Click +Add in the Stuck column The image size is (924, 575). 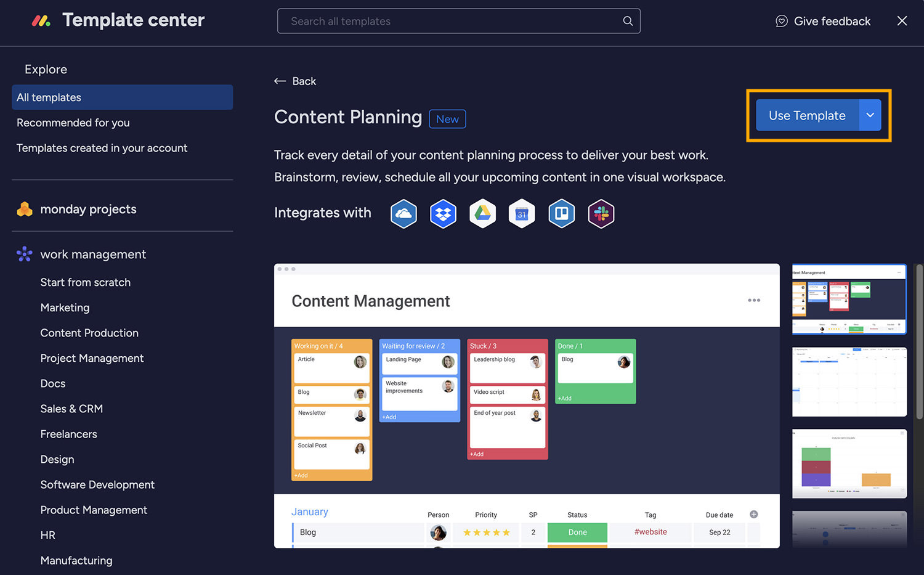pyautogui.click(x=477, y=454)
